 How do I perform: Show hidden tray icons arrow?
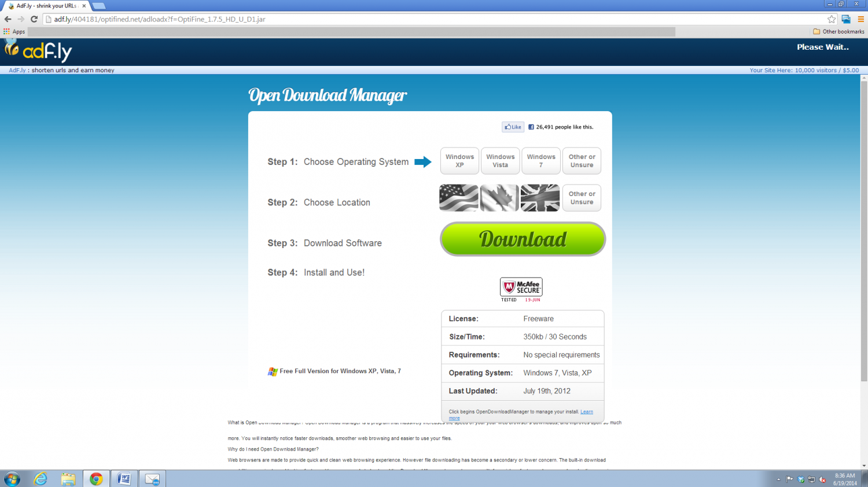pos(778,479)
